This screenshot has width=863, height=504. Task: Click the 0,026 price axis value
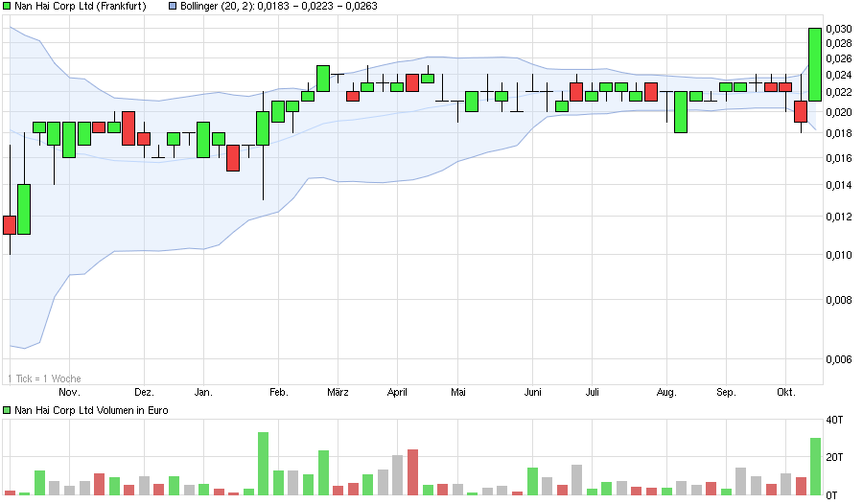(839, 58)
